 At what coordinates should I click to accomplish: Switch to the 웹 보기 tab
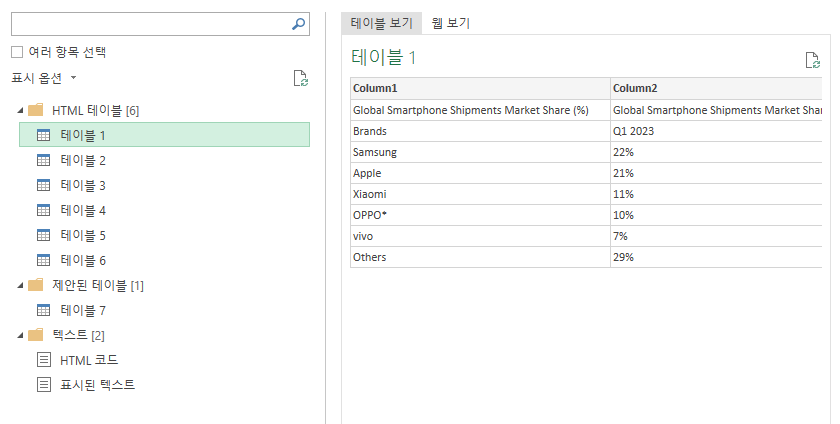click(451, 23)
